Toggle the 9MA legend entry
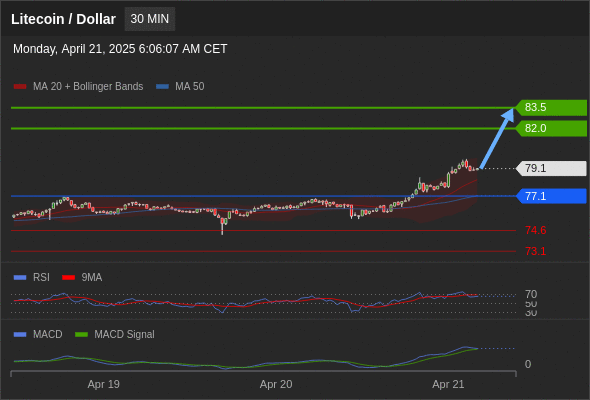This screenshot has height=400, width=590. (82, 278)
